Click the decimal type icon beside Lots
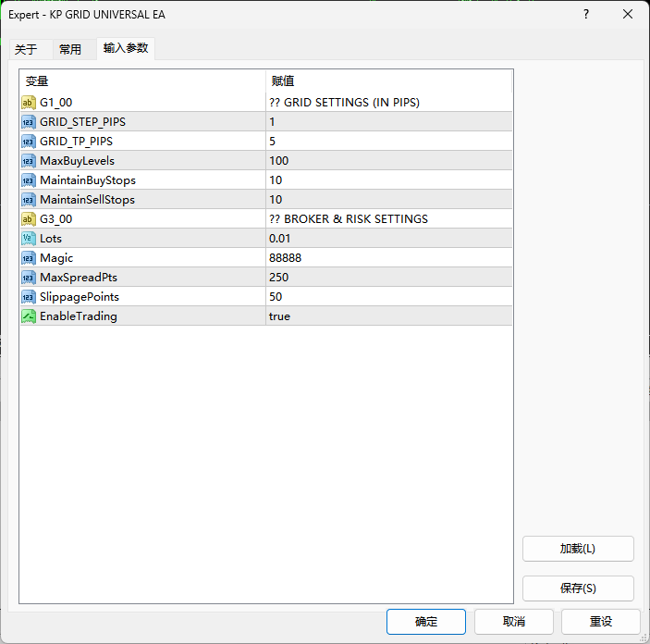The image size is (650, 644). pyautogui.click(x=29, y=239)
